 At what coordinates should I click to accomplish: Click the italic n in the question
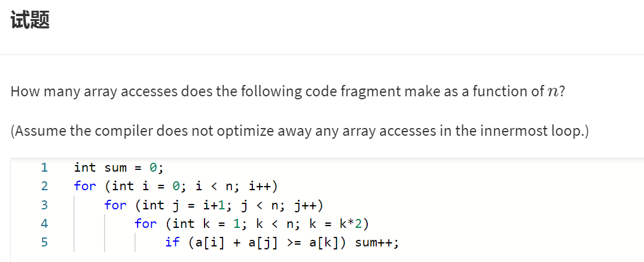click(x=553, y=92)
